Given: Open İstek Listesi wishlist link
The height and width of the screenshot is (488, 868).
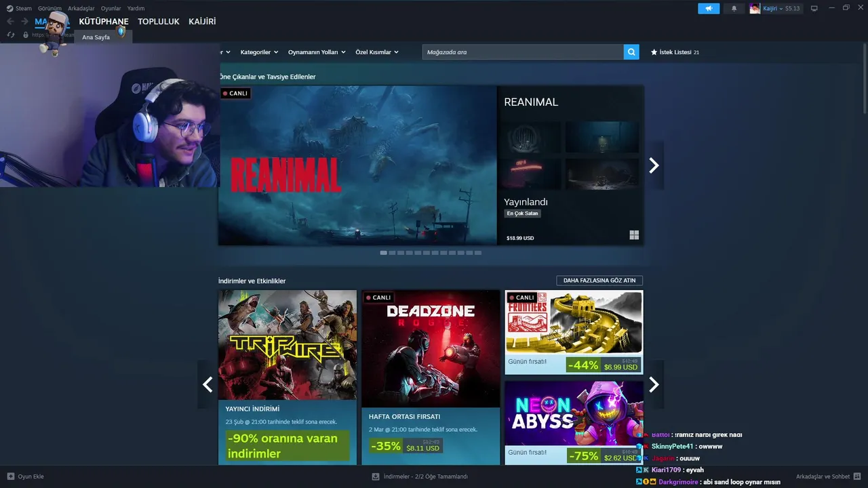Looking at the screenshot, I should pyautogui.click(x=675, y=52).
